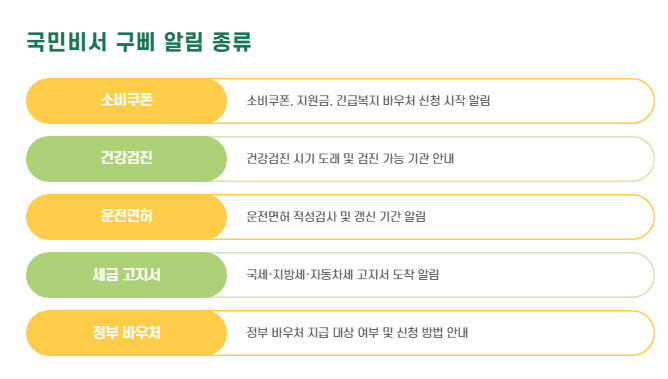Click the word 알림 in the heading

pos(184,42)
